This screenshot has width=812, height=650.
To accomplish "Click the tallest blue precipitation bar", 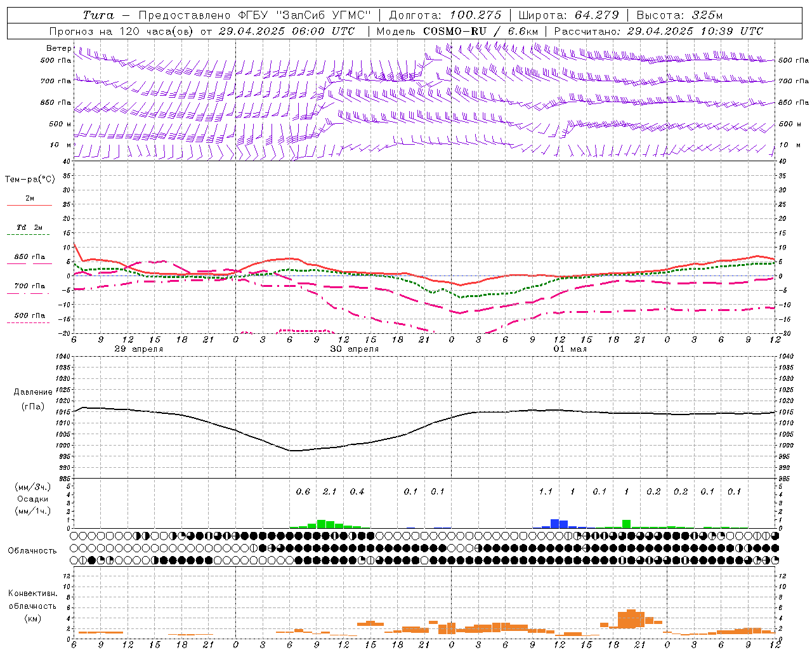I will [554, 524].
